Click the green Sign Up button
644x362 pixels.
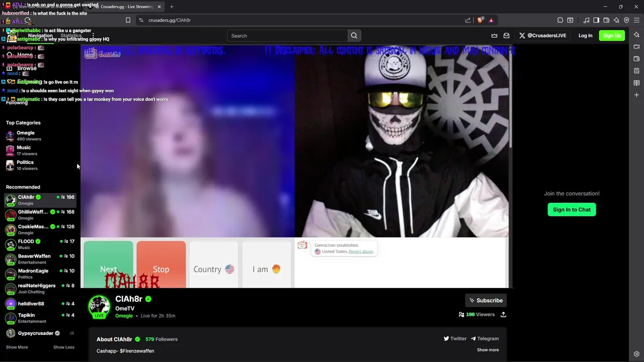[612, 36]
